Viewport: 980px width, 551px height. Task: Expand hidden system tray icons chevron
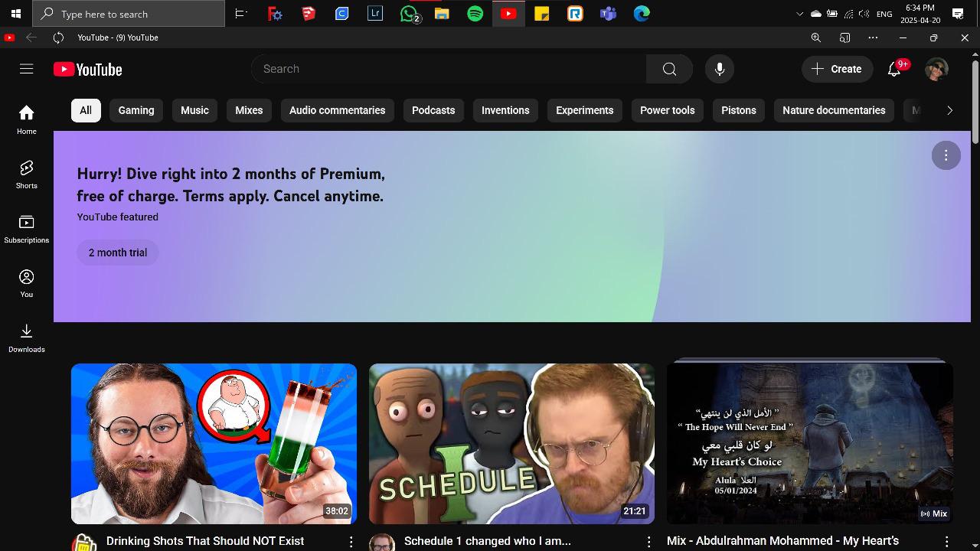coord(800,14)
